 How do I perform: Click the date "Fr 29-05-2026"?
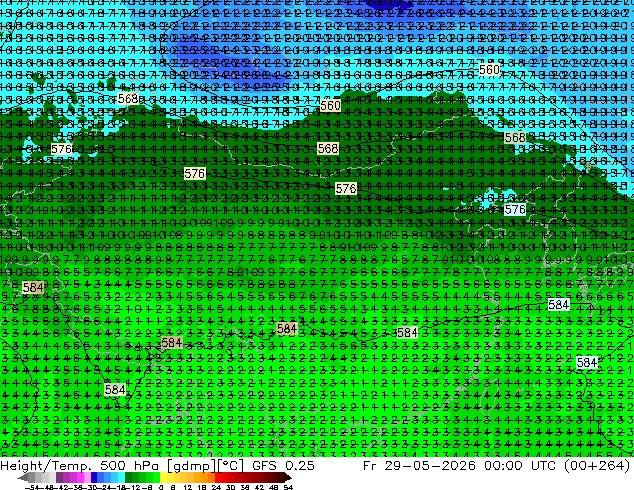tap(419, 466)
